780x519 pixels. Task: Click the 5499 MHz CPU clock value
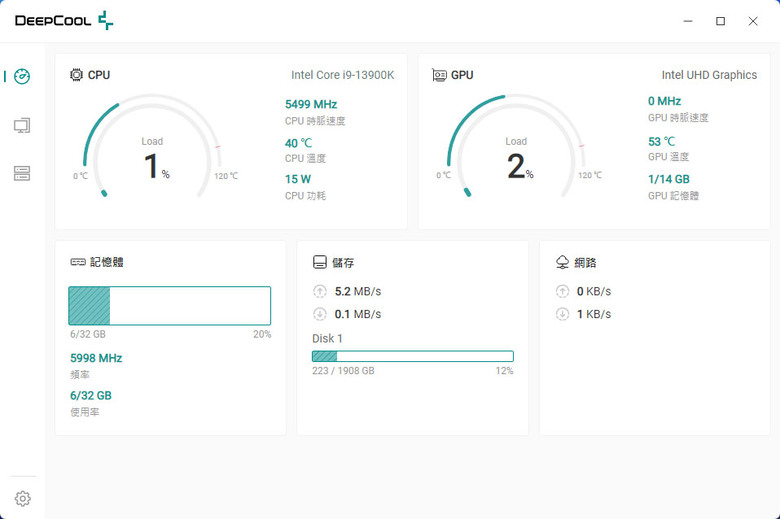click(311, 104)
